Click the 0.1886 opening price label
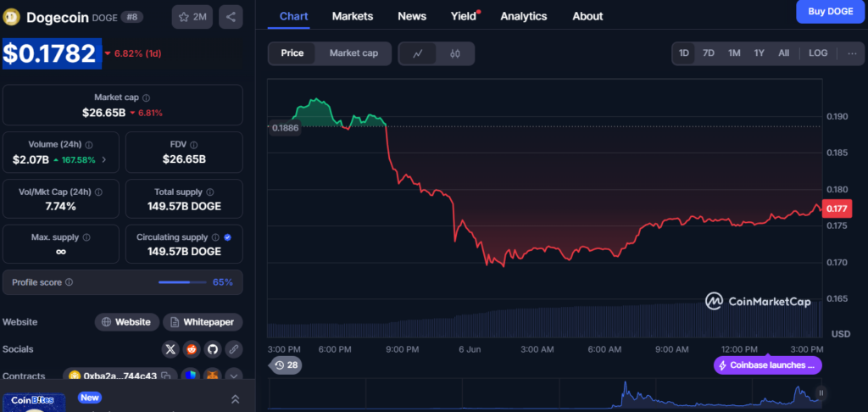The image size is (868, 412). (x=287, y=128)
